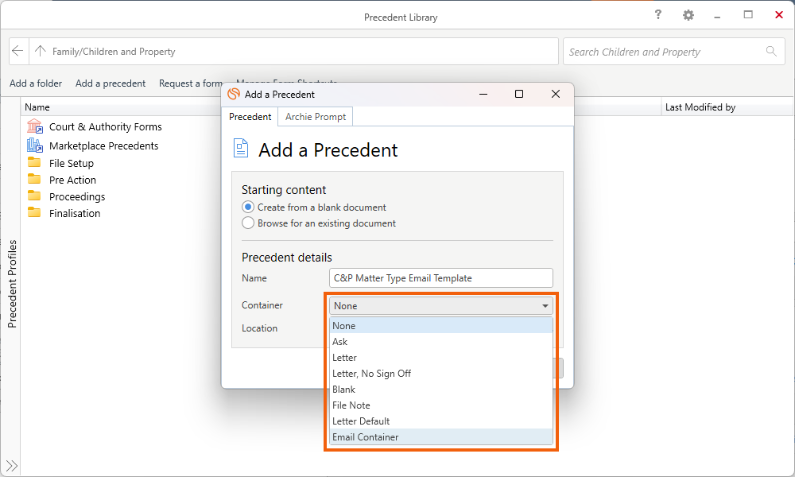795x477 pixels.
Task: Click the back arrow navigation icon
Action: (x=18, y=51)
